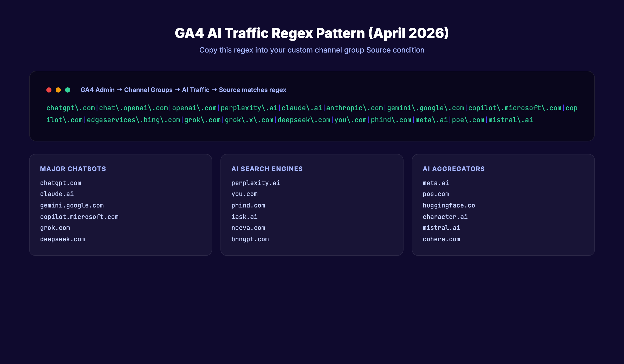The width and height of the screenshot is (624, 364).
Task: Click Source matches regex breadcrumb item
Action: click(x=252, y=90)
